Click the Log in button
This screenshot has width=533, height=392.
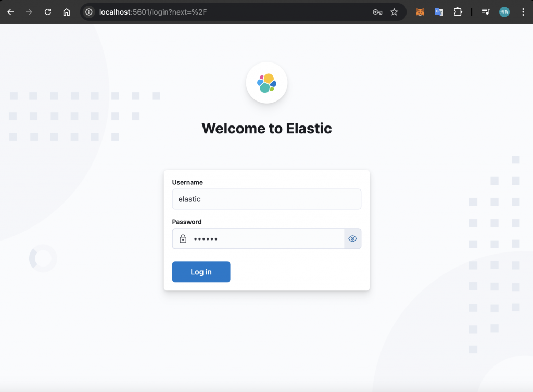click(201, 272)
